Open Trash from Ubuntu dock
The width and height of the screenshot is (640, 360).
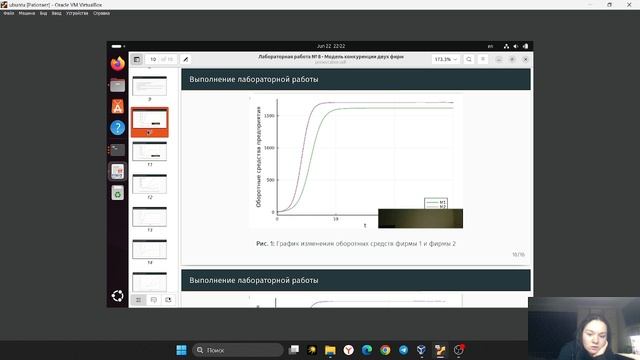118,193
